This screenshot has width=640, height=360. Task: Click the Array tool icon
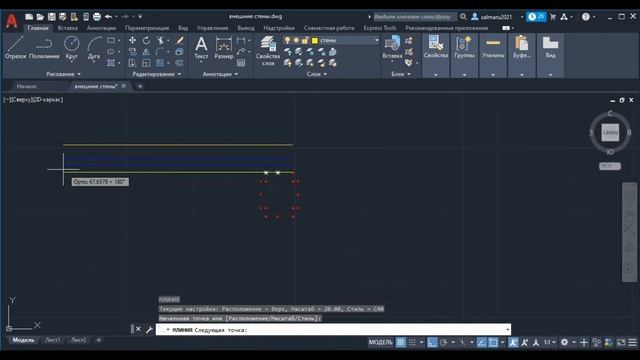pos(160,63)
